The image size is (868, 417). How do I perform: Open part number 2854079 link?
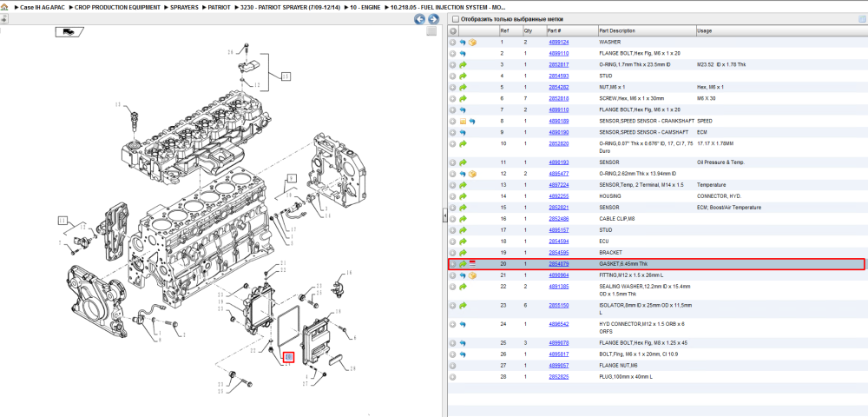point(558,263)
